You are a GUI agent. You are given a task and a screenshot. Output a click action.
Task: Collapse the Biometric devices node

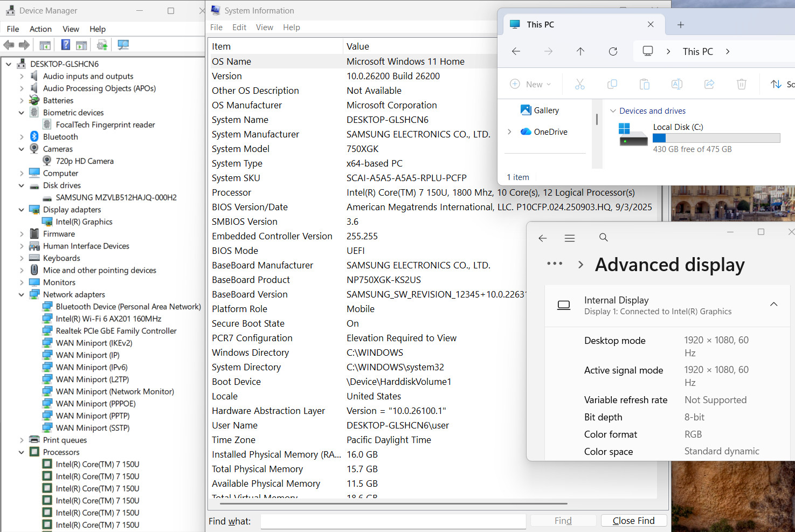(x=22, y=113)
